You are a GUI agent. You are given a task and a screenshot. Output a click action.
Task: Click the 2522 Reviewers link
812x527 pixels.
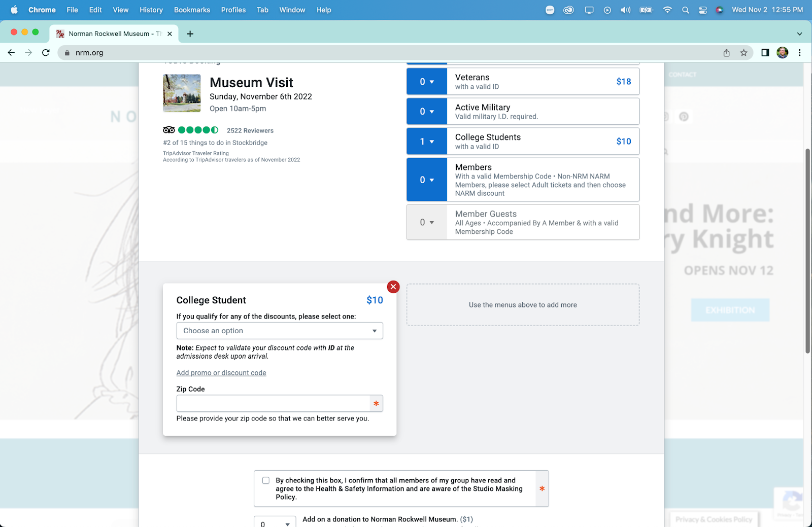(x=250, y=130)
